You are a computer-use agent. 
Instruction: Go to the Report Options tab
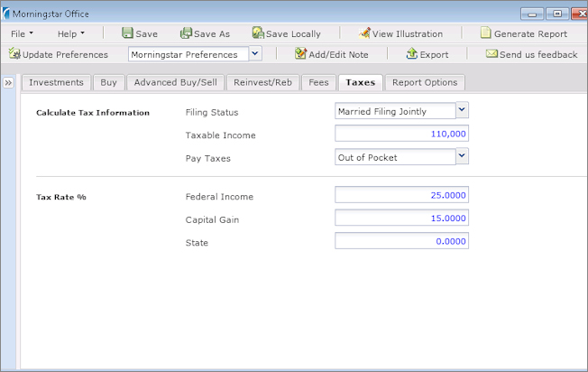pos(424,82)
